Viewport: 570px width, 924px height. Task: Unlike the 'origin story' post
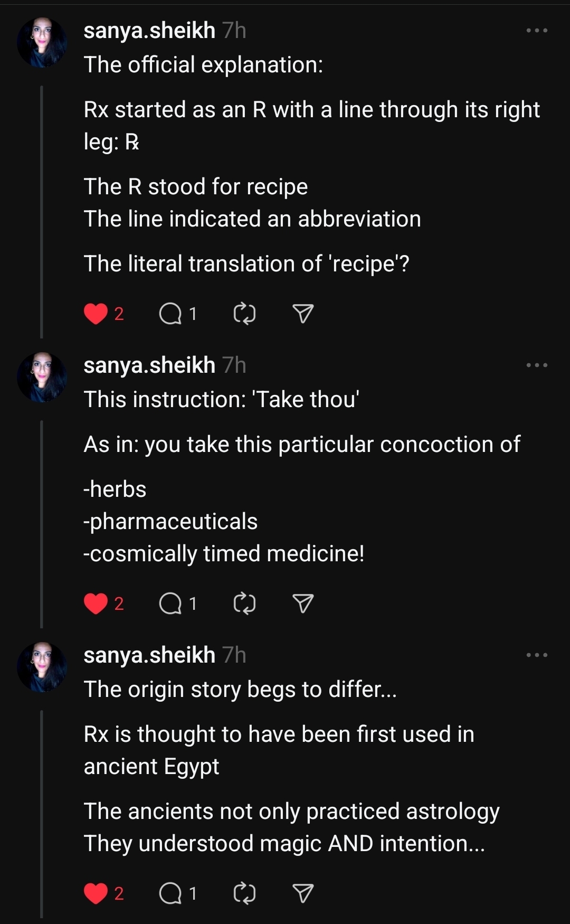point(96,893)
